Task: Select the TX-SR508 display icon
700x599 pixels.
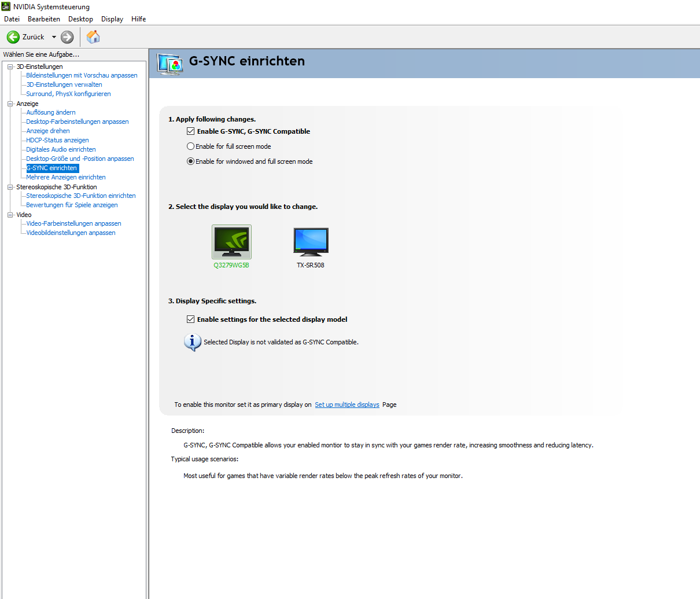Action: click(x=311, y=242)
